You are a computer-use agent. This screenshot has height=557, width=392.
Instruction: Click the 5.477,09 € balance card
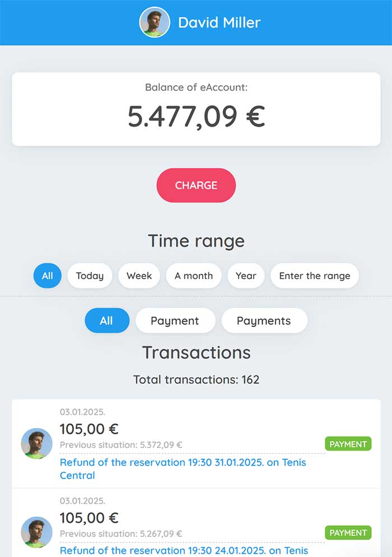coord(196,109)
